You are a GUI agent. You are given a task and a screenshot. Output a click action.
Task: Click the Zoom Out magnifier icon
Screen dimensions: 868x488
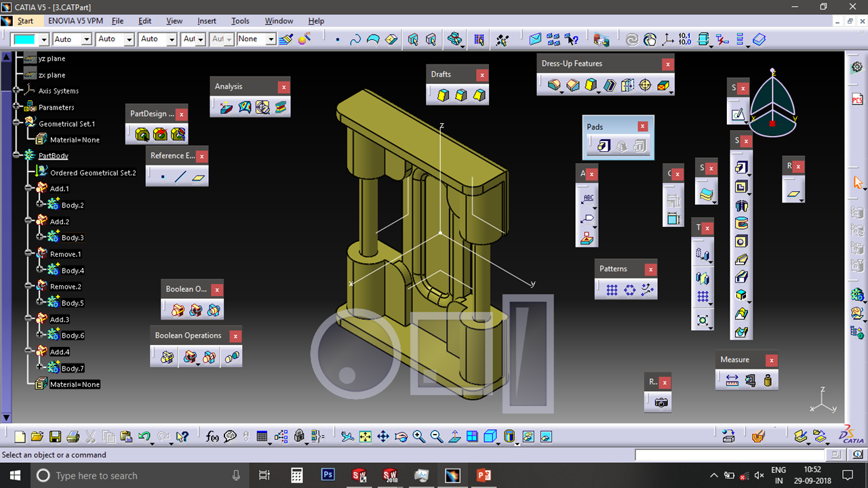click(436, 437)
